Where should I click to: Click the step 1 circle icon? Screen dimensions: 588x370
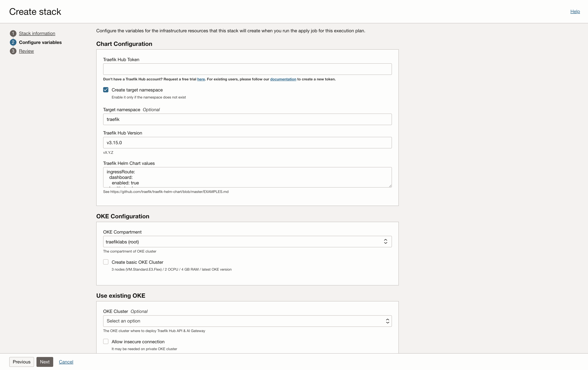13,33
